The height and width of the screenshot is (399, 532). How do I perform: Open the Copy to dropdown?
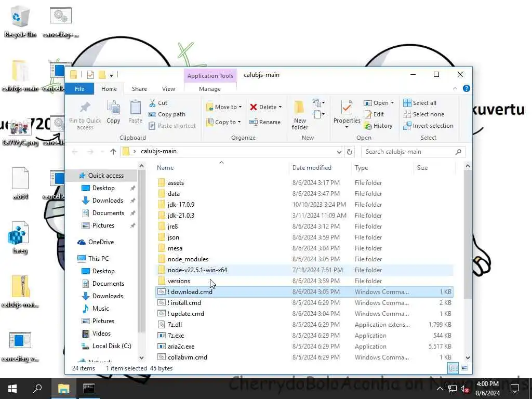click(224, 122)
